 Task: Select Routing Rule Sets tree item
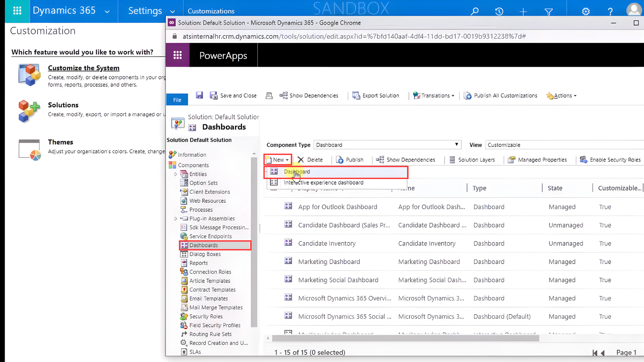tap(206, 334)
